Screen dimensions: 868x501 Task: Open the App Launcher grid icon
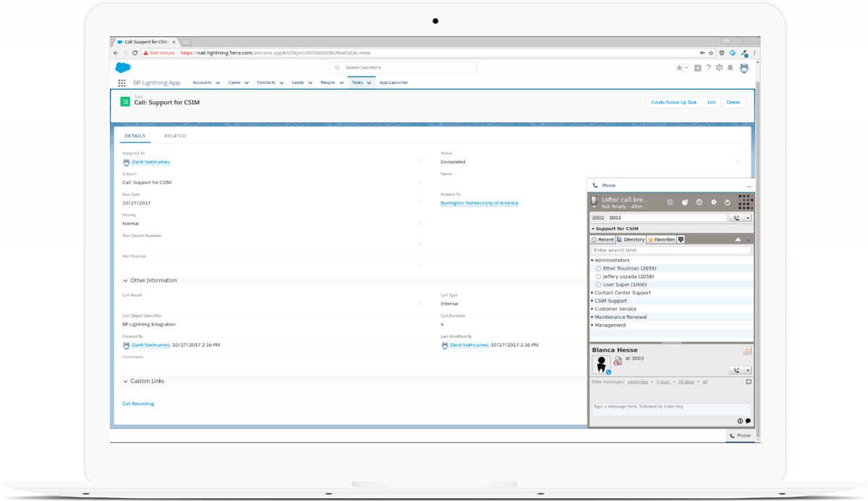[x=122, y=82]
